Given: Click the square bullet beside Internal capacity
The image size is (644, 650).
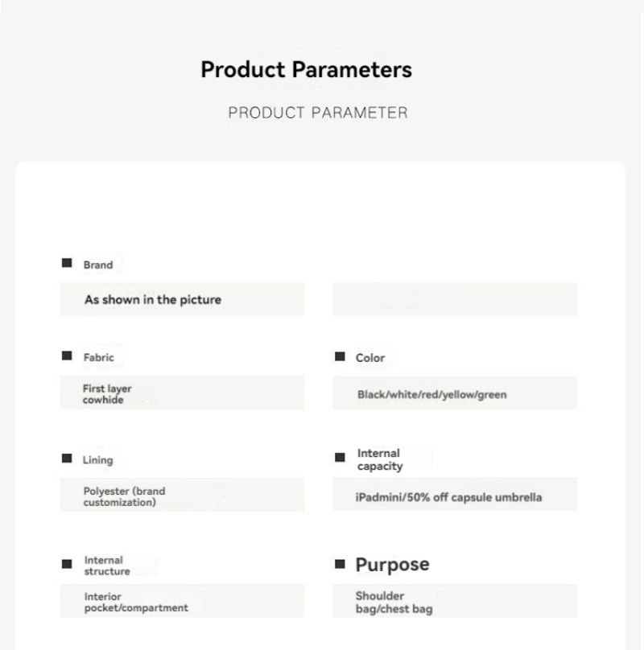Looking at the screenshot, I should tap(340, 457).
